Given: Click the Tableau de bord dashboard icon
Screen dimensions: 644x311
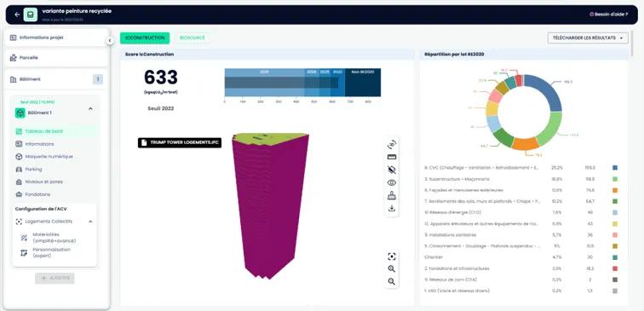Looking at the screenshot, I should [19, 131].
